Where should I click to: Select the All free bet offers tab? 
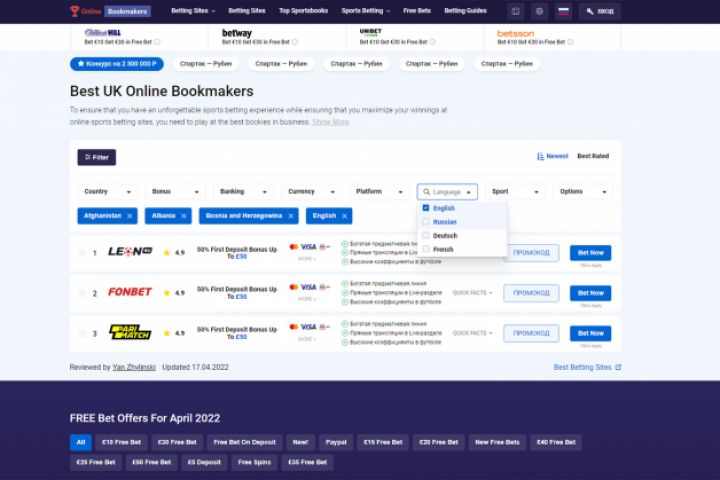(81, 442)
